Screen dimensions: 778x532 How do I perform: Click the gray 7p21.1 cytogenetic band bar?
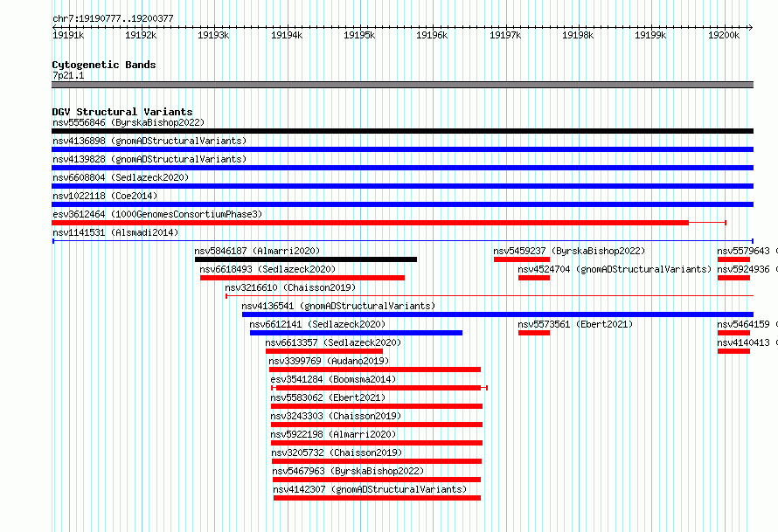(x=402, y=85)
